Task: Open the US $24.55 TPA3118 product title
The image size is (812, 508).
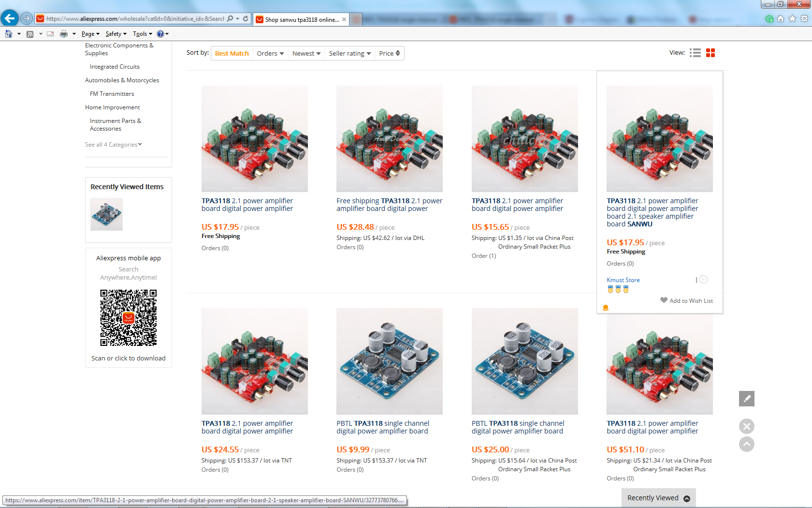Action: 247,427
